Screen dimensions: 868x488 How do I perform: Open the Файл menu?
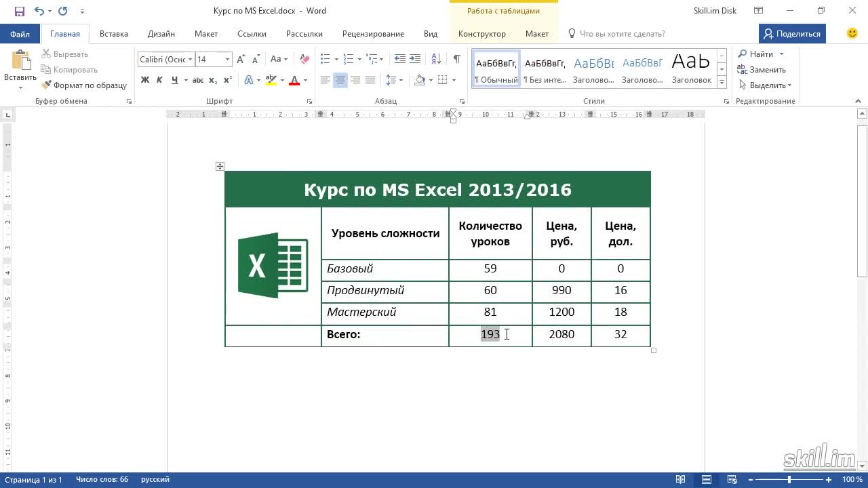(x=20, y=34)
